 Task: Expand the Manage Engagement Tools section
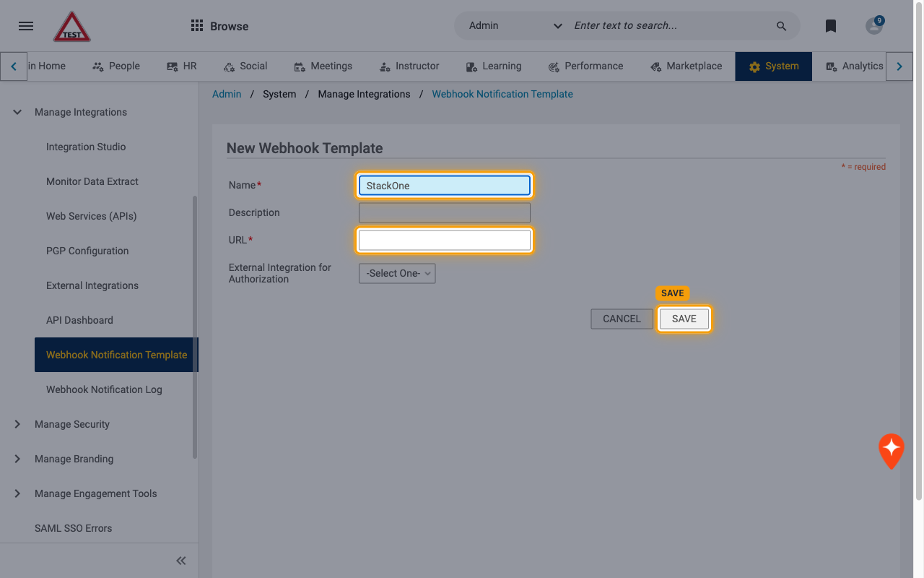click(x=17, y=493)
